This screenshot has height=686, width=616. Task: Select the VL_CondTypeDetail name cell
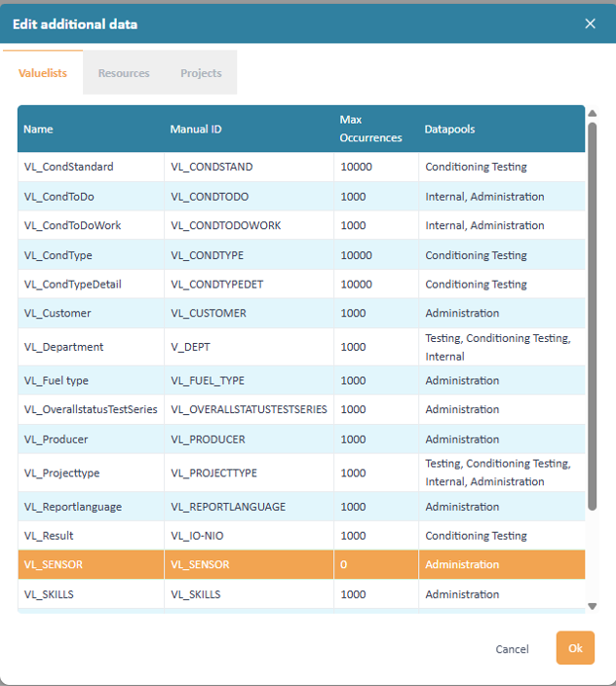click(91, 285)
